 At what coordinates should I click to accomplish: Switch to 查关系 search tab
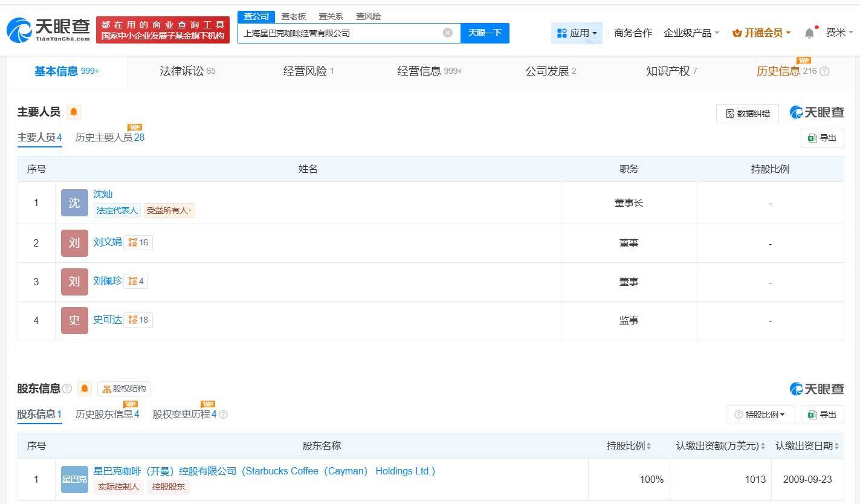331,16
